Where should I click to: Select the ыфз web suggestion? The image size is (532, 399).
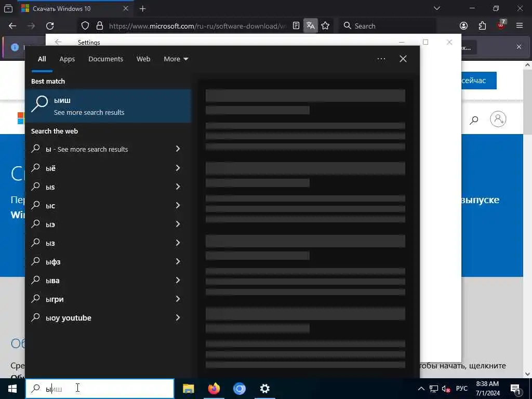click(108, 262)
